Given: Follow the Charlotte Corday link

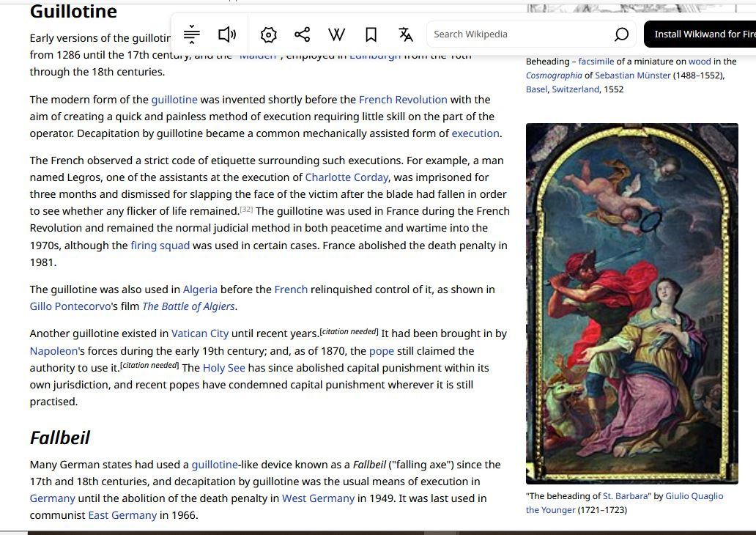Looking at the screenshot, I should coord(346,177).
